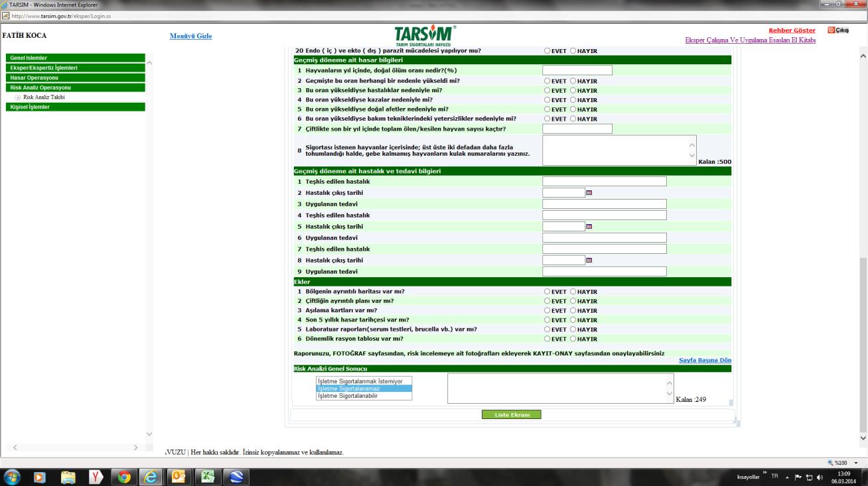868x486 pixels.
Task: Click the sidebar horizontal scrollbar
Action: pyautogui.click(x=75, y=448)
